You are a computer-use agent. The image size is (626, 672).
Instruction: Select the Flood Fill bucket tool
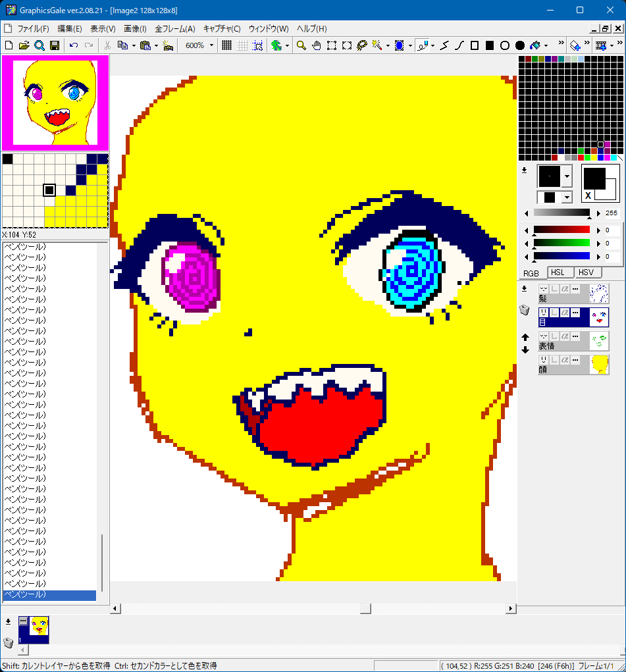(x=535, y=45)
